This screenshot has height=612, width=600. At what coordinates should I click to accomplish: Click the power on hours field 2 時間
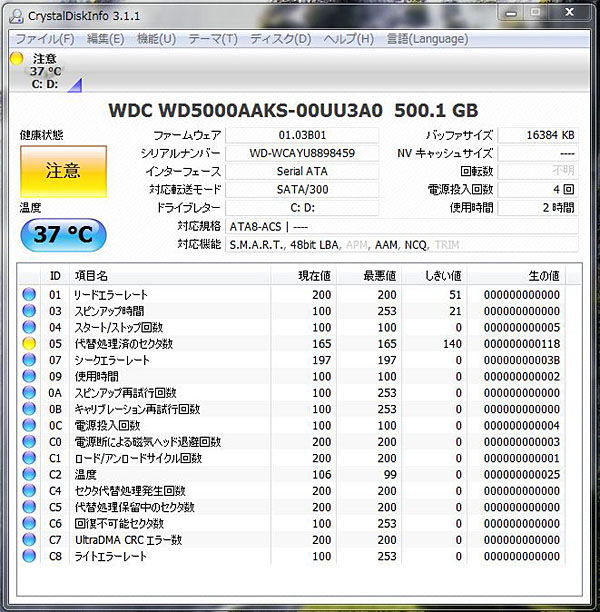[x=538, y=208]
